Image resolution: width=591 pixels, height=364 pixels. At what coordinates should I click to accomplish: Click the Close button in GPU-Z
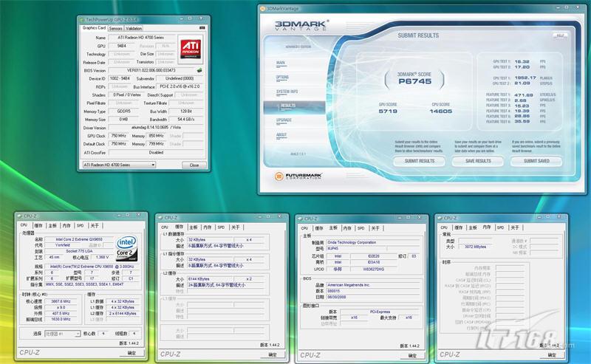click(x=194, y=165)
